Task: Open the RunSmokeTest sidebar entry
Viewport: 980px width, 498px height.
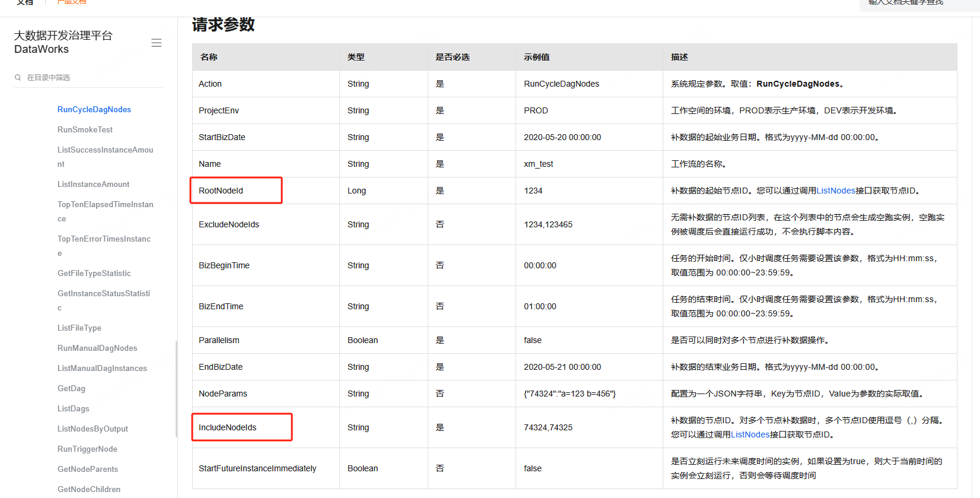Action: click(x=85, y=129)
